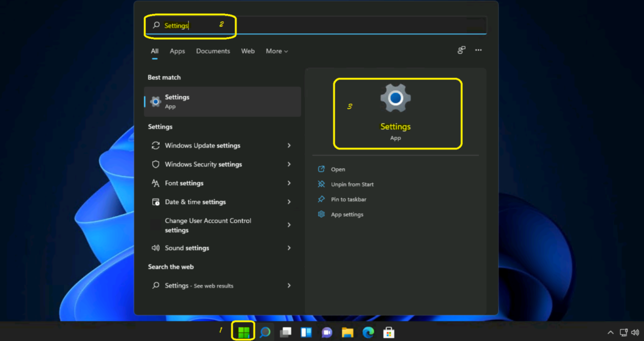Expand arrow beside Windows Update settings
This screenshot has height=341, width=644.
289,146
